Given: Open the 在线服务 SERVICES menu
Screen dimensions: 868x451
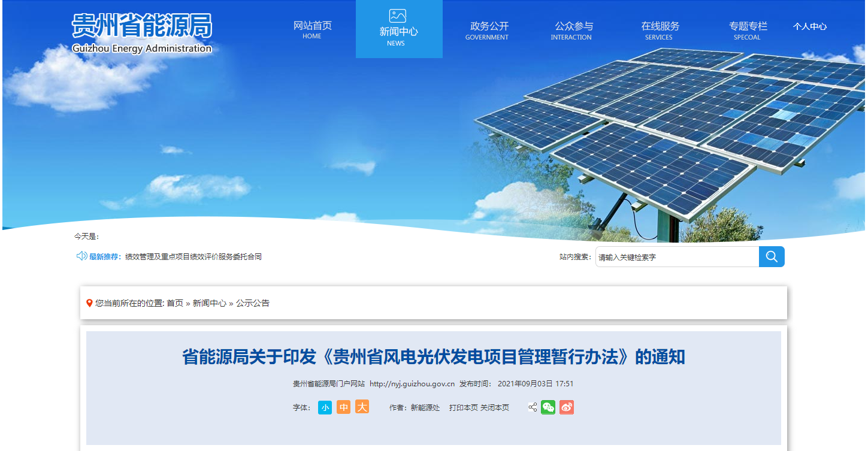Looking at the screenshot, I should click(660, 30).
